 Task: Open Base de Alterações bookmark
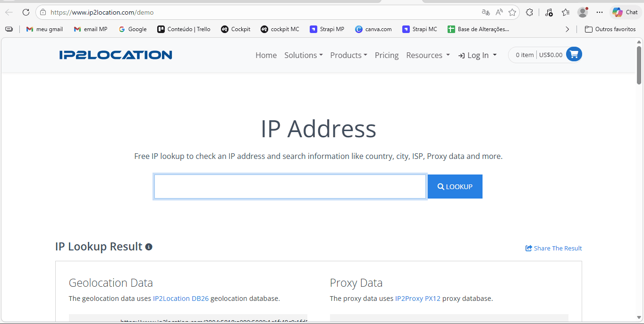pos(478,29)
